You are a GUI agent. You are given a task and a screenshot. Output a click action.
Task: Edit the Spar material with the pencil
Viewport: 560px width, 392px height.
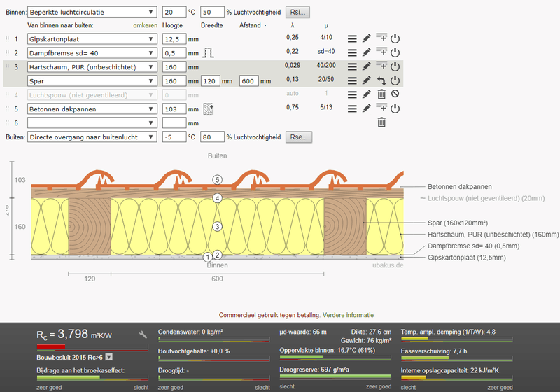tap(366, 80)
